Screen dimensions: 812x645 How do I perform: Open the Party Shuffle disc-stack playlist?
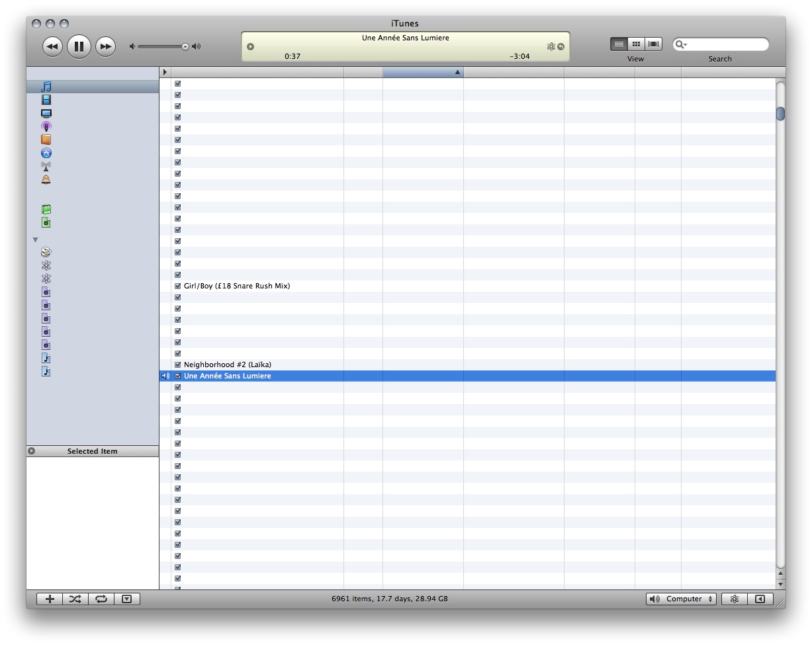pyautogui.click(x=46, y=252)
